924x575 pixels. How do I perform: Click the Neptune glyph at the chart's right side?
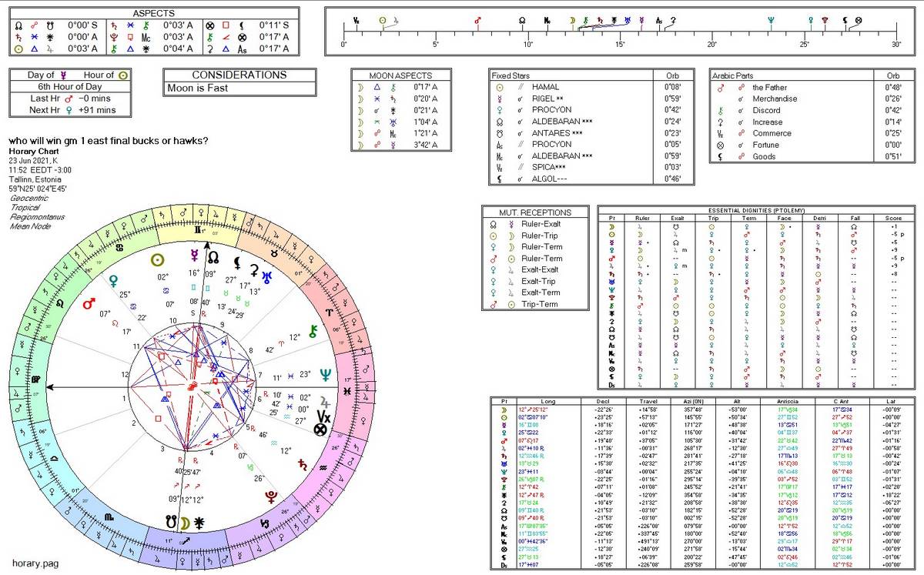(x=325, y=373)
